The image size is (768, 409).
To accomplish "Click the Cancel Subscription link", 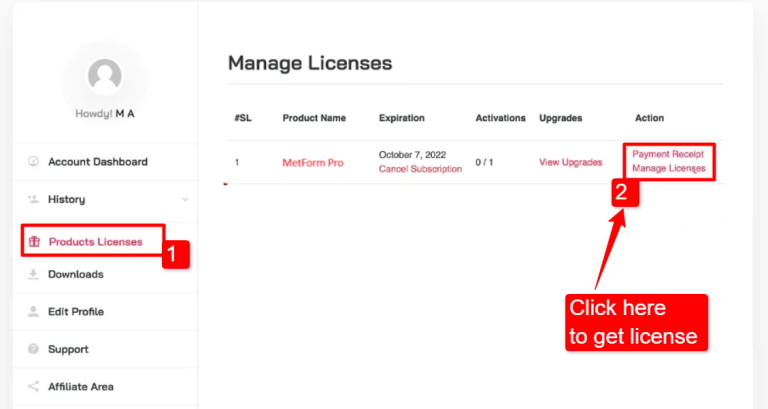I will (x=420, y=169).
